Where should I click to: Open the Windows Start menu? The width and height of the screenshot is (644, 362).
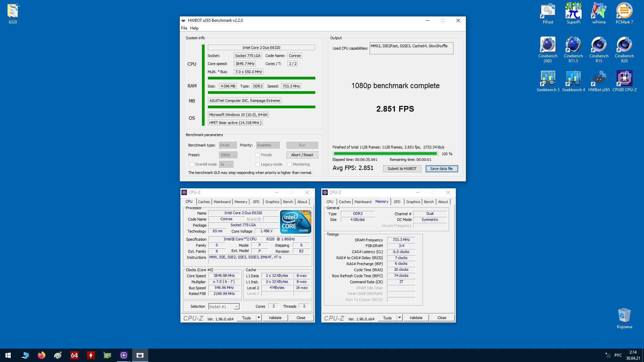[x=8, y=355]
